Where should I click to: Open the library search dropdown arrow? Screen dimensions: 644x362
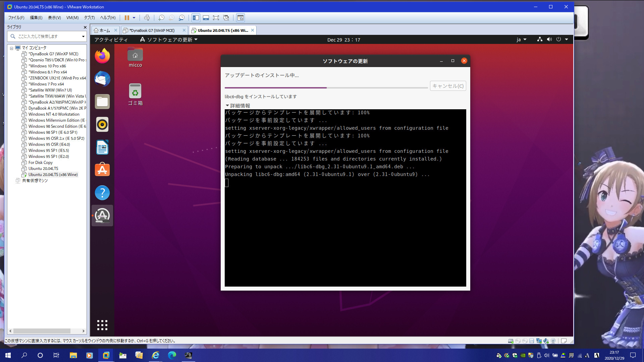pyautogui.click(x=83, y=36)
